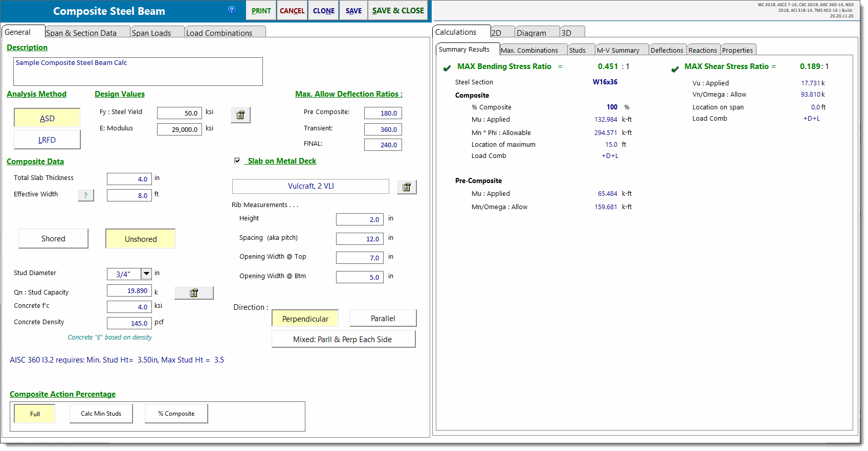Open the metal deck selection database icon

tap(407, 187)
